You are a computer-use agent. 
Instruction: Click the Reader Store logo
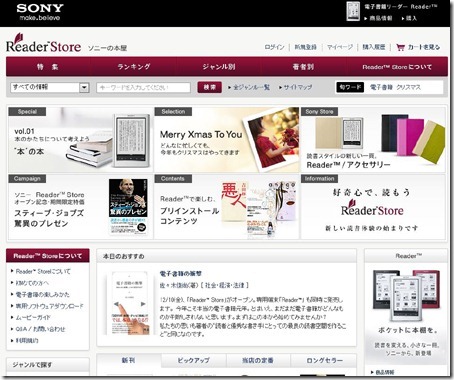(43, 44)
